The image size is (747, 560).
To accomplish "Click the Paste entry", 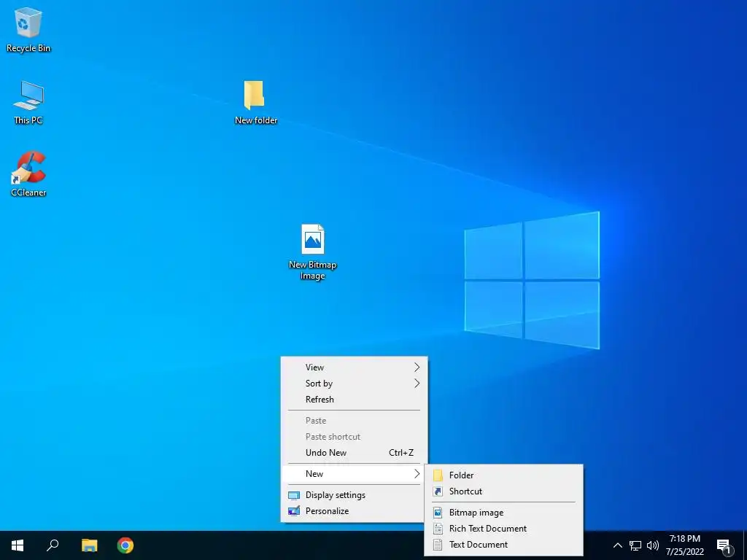I will 354,421.
